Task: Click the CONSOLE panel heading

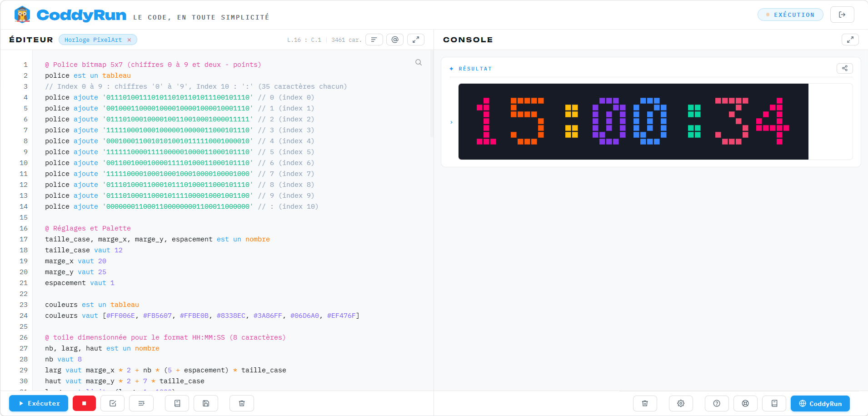Action: click(468, 40)
